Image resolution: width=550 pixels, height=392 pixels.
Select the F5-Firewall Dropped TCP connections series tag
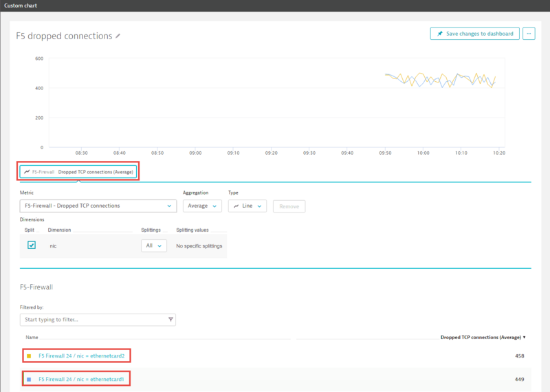coord(79,172)
